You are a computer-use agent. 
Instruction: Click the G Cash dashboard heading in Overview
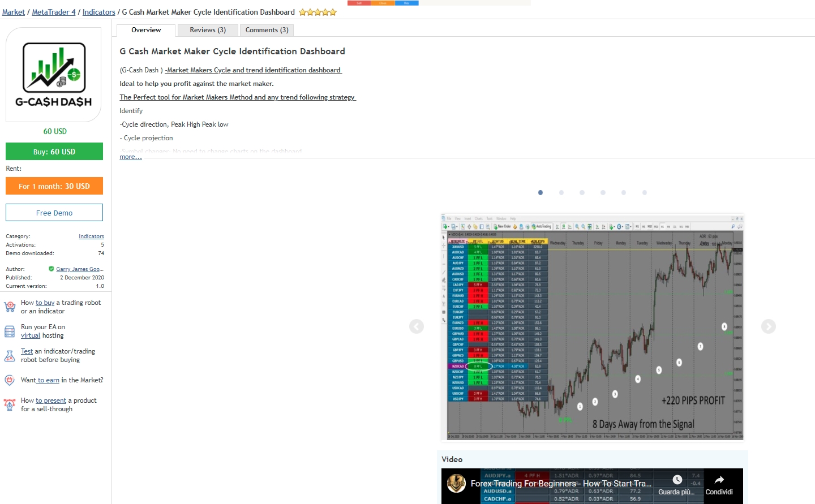tap(232, 51)
